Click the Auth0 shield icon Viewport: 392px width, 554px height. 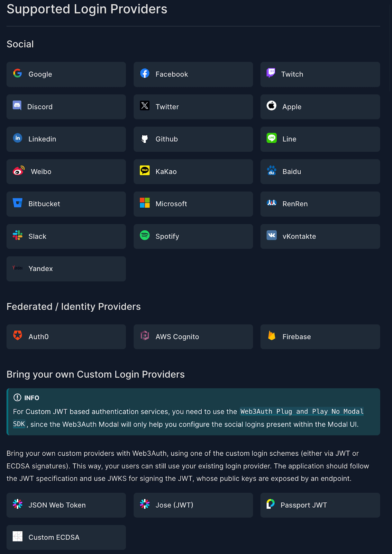[18, 335]
